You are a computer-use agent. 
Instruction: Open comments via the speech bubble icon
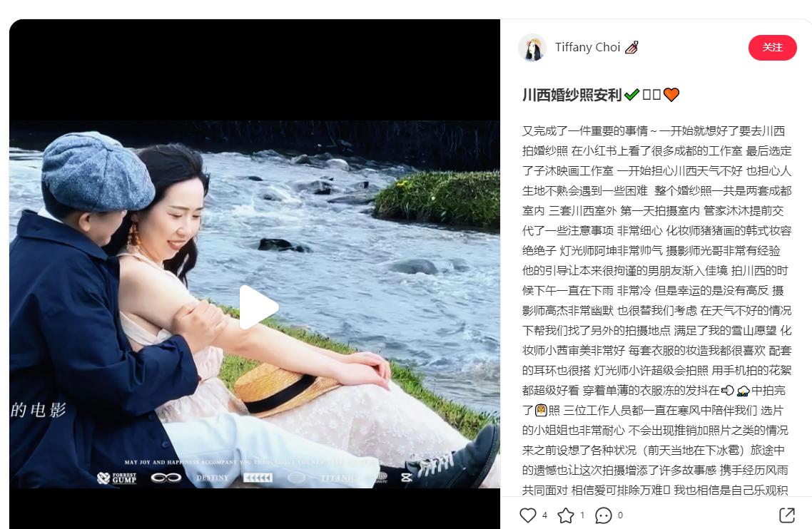pos(604,515)
